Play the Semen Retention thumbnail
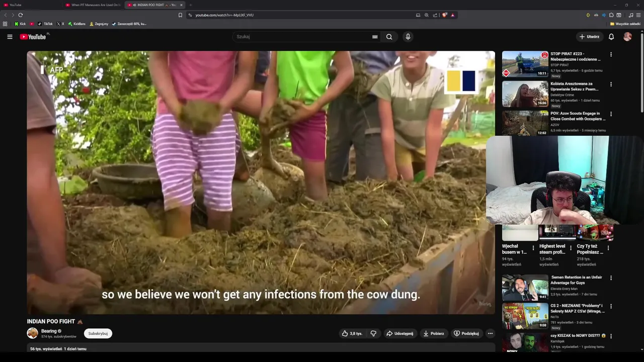The height and width of the screenshot is (362, 644). pyautogui.click(x=525, y=287)
